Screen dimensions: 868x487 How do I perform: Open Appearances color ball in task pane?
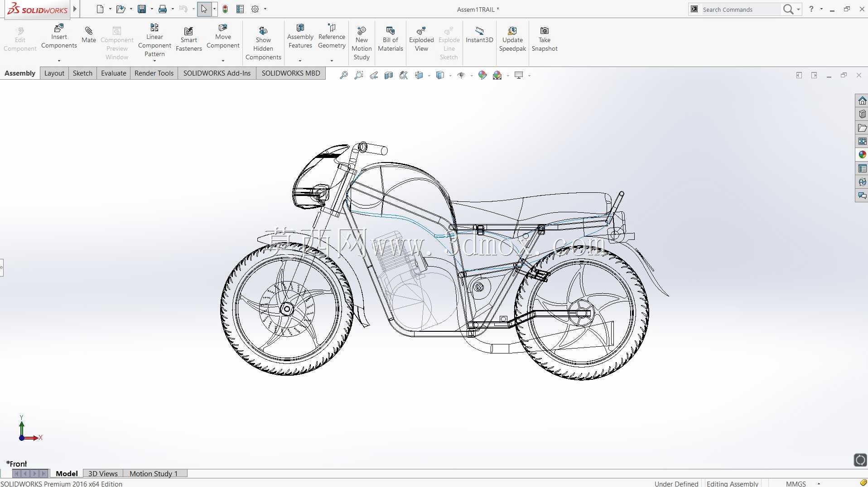pyautogui.click(x=862, y=155)
